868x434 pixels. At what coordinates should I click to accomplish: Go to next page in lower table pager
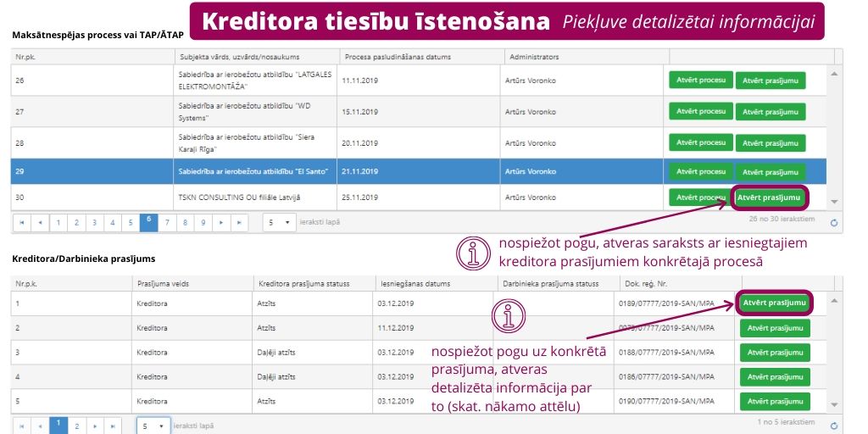pyautogui.click(x=94, y=426)
